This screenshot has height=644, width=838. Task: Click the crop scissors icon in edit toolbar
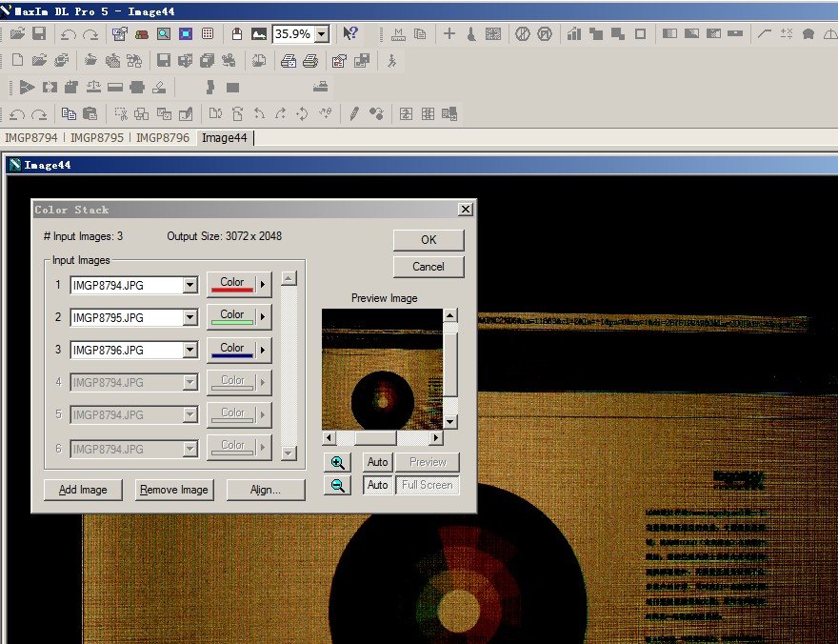[x=121, y=113]
